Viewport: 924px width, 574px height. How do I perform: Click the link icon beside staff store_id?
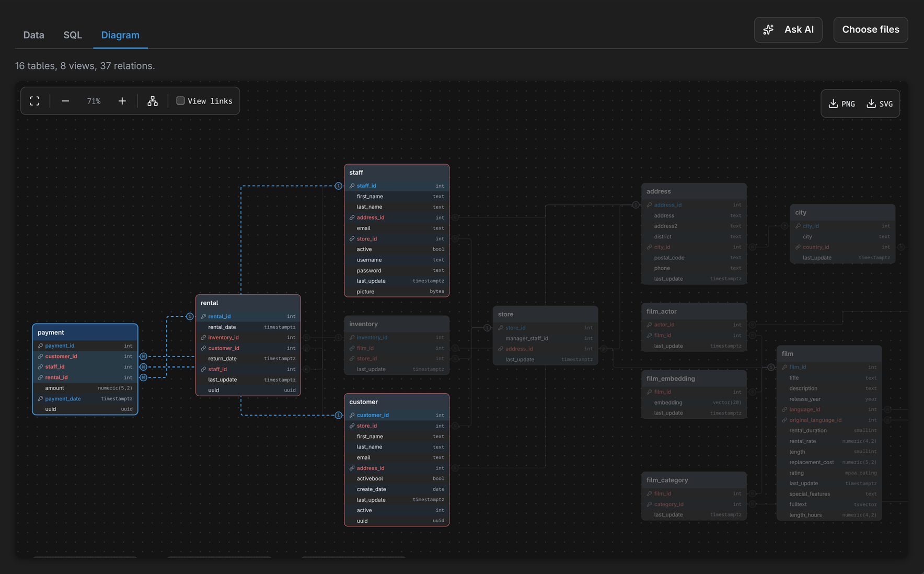[352, 239]
